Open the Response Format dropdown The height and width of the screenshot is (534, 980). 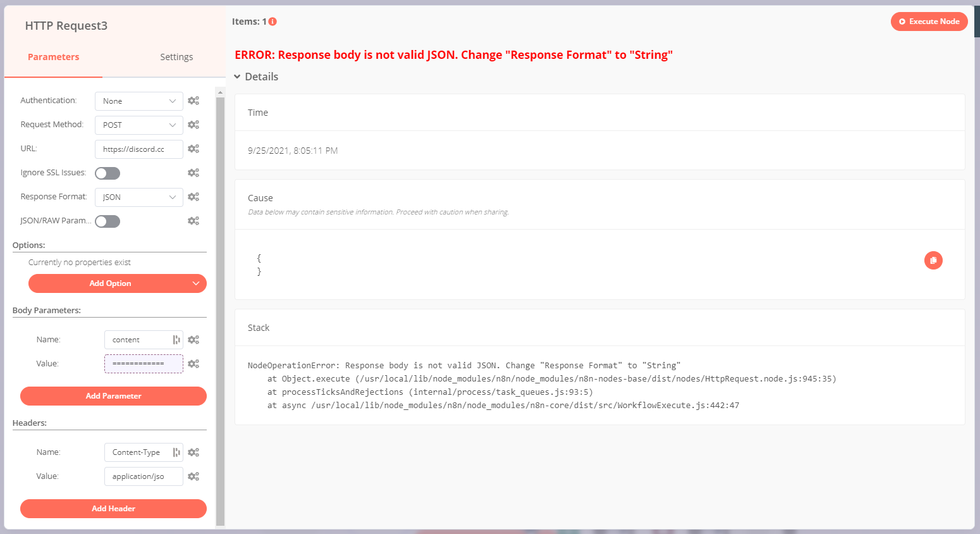pyautogui.click(x=138, y=197)
